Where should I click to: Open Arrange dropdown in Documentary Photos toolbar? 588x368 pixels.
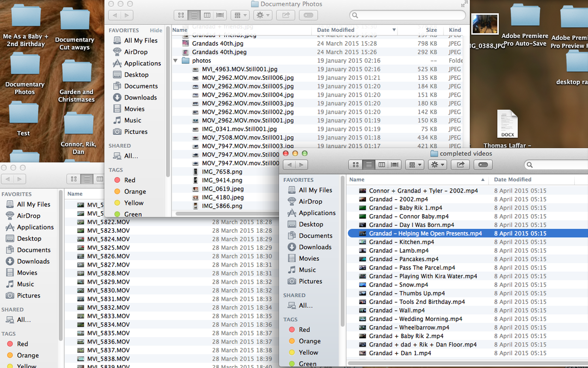(x=241, y=15)
